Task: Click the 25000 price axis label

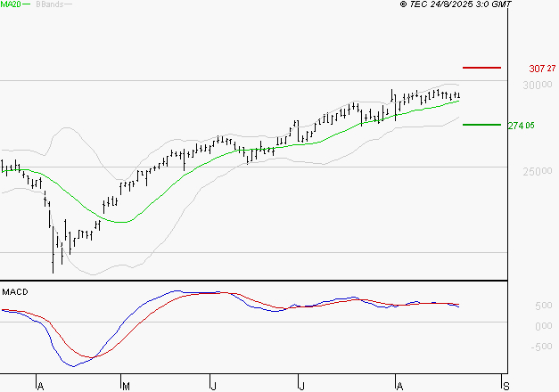Action: [x=538, y=171]
